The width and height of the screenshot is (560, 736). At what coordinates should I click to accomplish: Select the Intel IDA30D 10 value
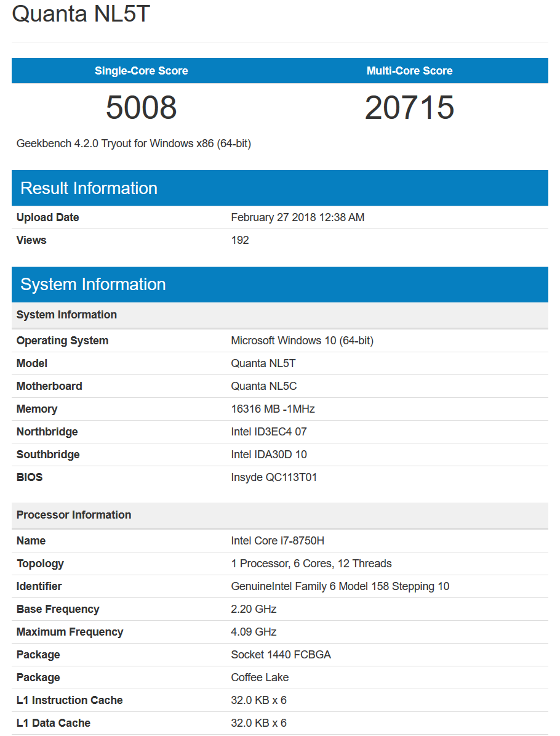(269, 455)
